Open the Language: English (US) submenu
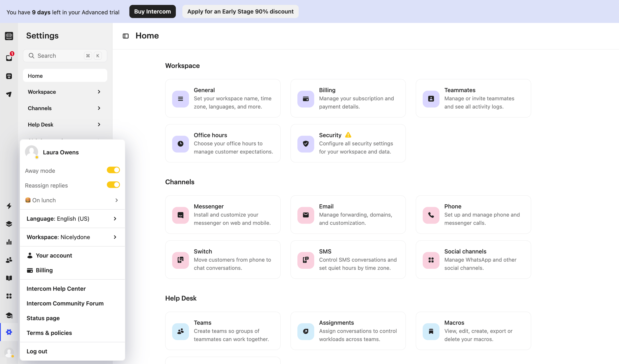This screenshot has height=364, width=619. pyautogui.click(x=72, y=219)
